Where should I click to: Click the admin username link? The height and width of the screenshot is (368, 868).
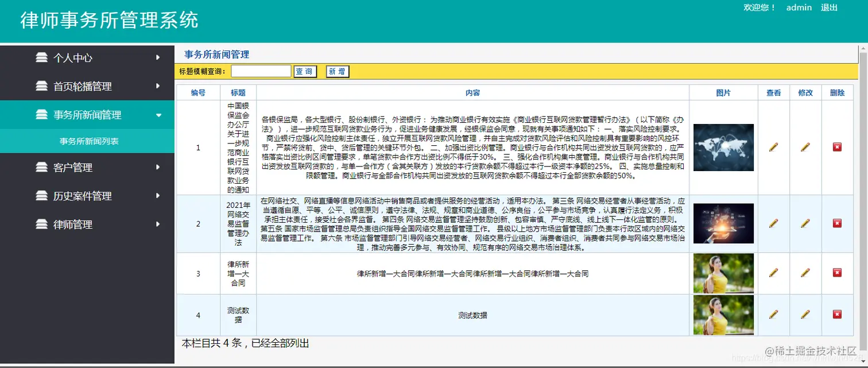pyautogui.click(x=799, y=7)
